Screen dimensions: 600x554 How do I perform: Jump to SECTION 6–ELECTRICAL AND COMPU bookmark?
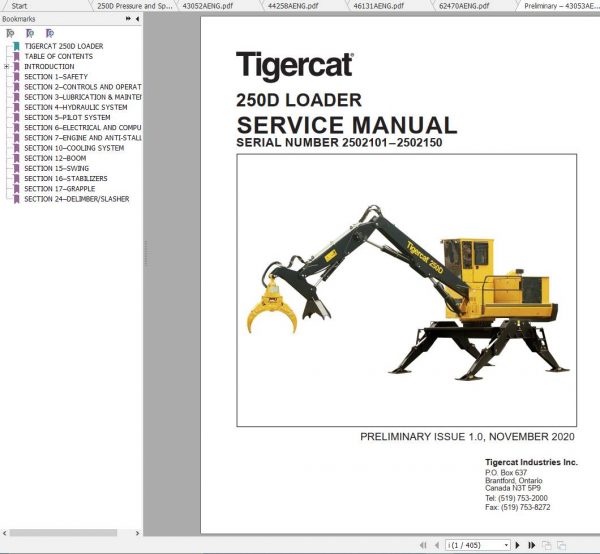83,128
